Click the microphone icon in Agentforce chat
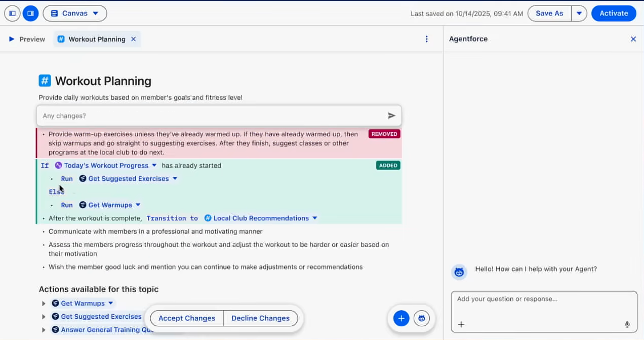This screenshot has height=340, width=644. tap(627, 325)
